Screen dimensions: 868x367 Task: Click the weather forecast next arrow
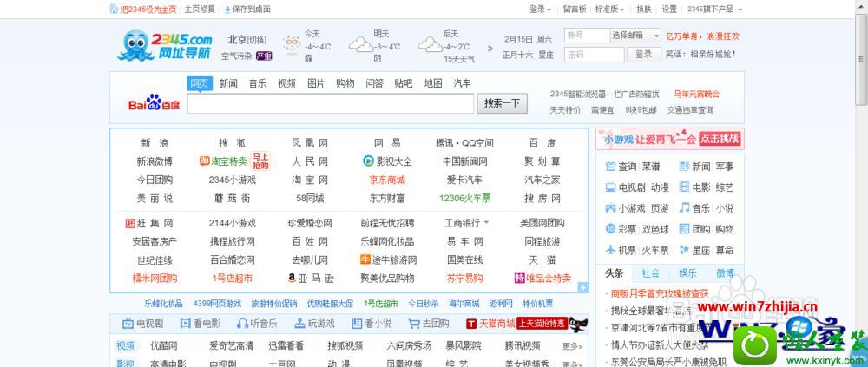tap(490, 49)
